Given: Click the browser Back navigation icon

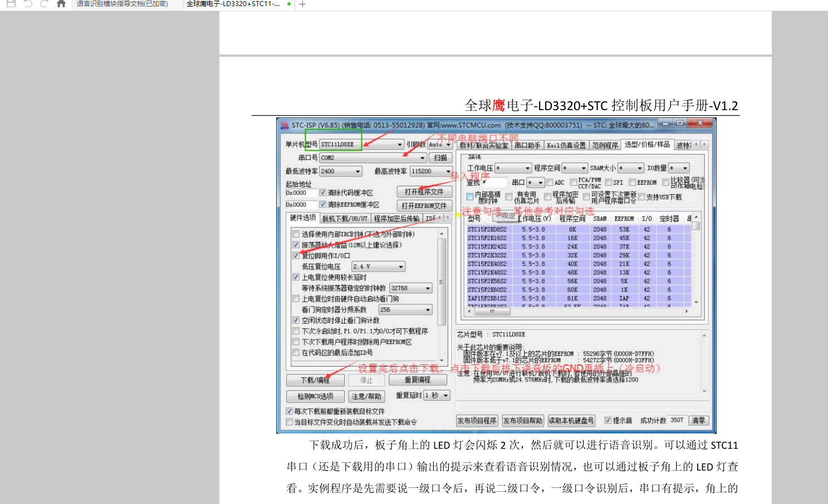Looking at the screenshot, I should 28,4.
